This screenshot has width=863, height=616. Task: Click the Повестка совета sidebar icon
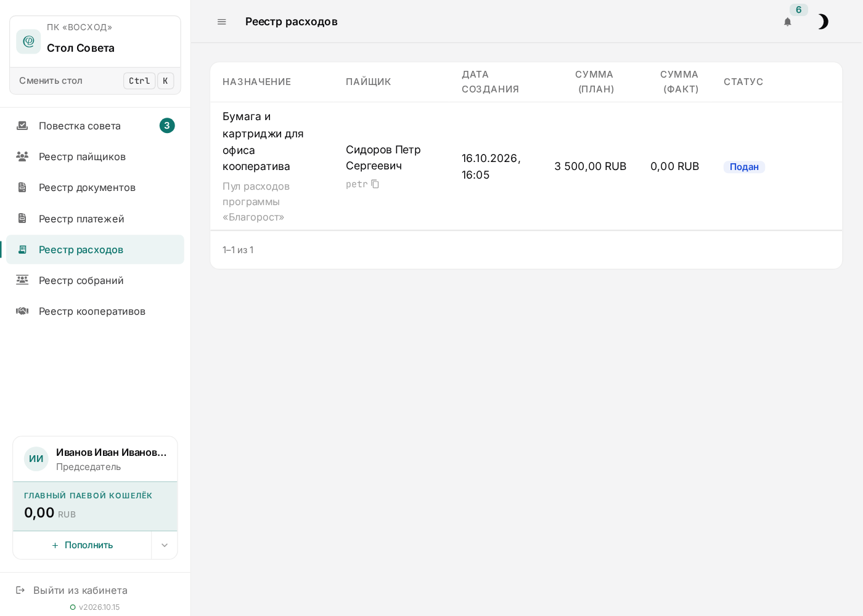[x=22, y=126]
